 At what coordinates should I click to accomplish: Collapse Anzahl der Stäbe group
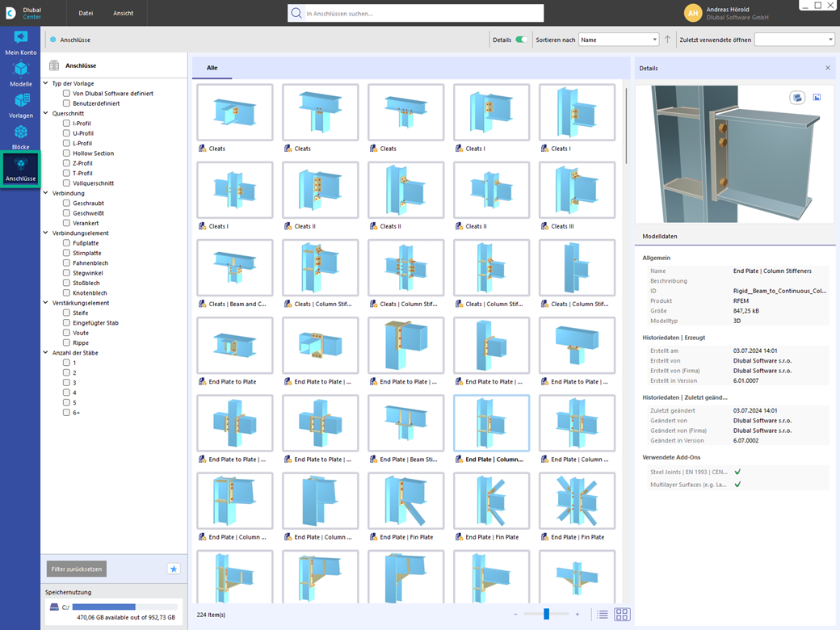coord(45,352)
